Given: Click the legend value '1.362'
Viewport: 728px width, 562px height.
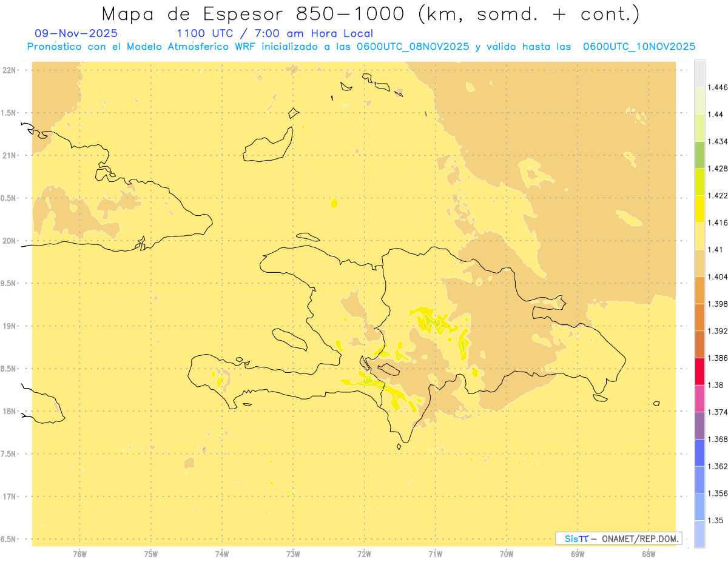Looking at the screenshot, I should click(x=718, y=466).
